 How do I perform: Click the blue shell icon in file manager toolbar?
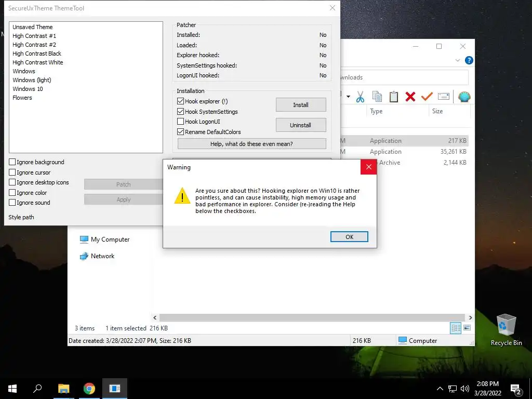click(464, 97)
